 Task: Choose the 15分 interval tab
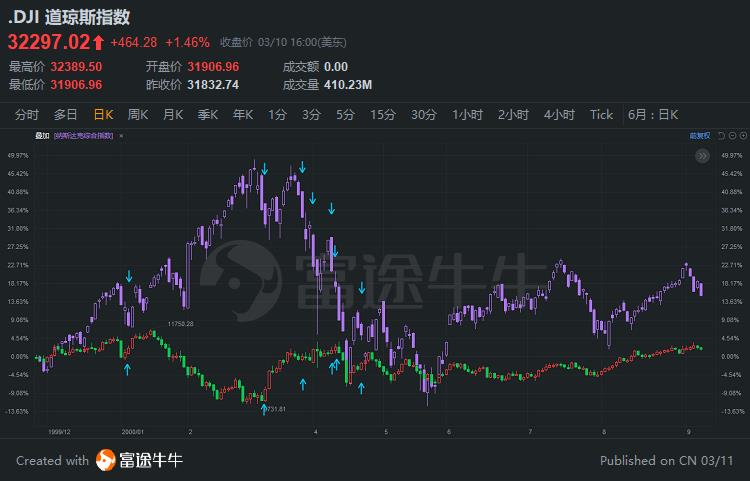click(383, 114)
